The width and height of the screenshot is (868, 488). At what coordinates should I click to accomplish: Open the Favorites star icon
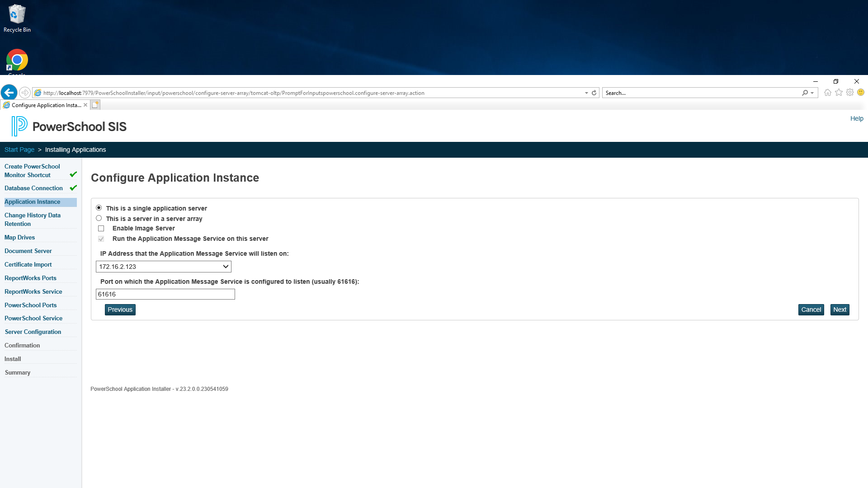[839, 93]
